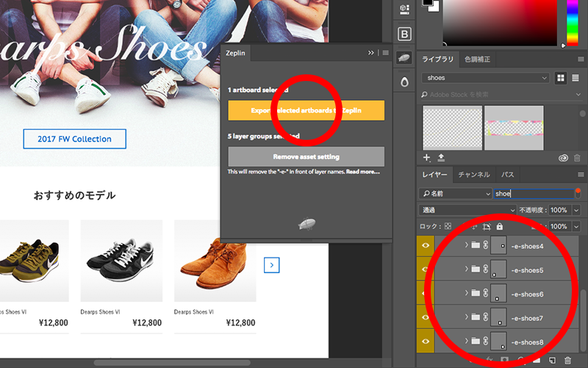Click the Creative Cloud sync icon in library
The width and height of the screenshot is (588, 368).
tap(564, 158)
